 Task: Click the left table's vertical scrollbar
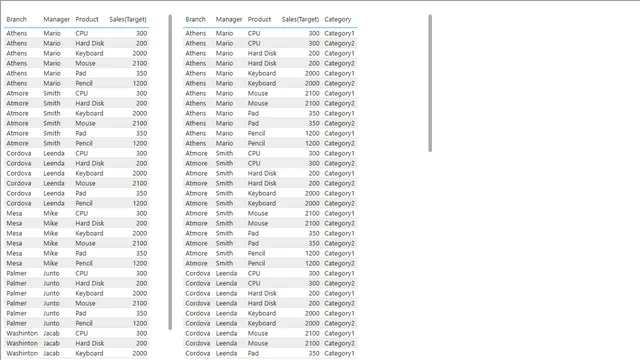tap(170, 172)
